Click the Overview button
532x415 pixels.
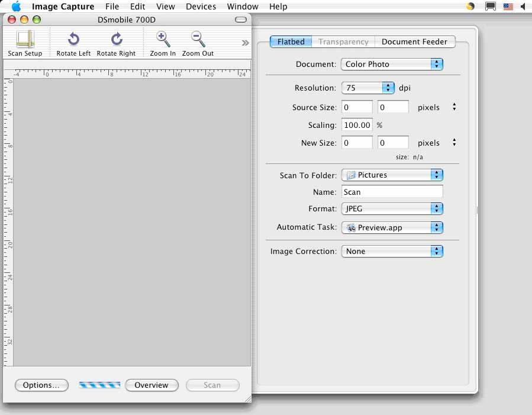click(151, 385)
